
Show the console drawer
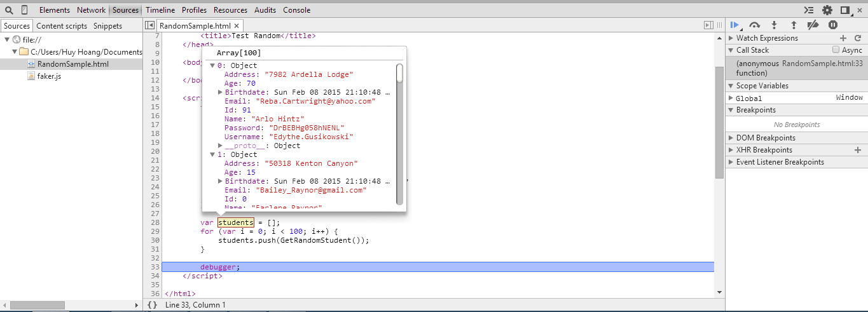808,10
